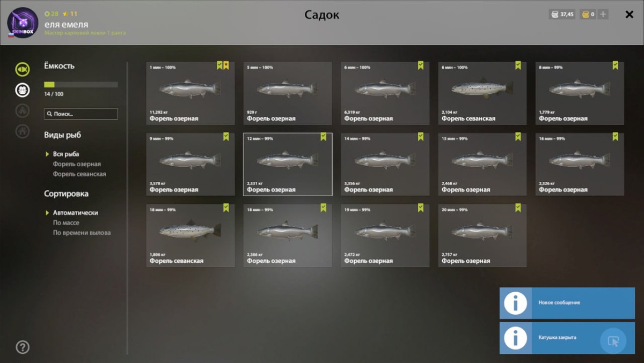Select the second round sidebar icon
Image resolution: width=644 pixels, height=363 pixels.
22,90
